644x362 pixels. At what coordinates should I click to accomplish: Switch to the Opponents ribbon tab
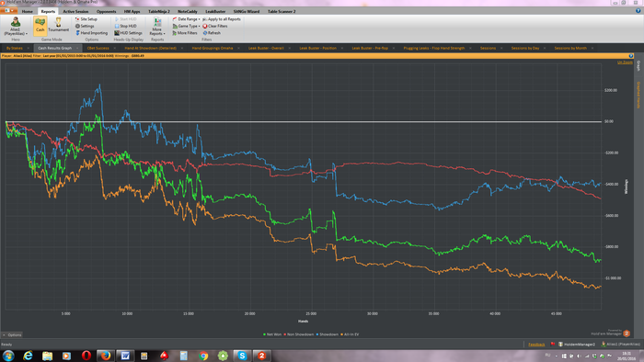[107, 11]
